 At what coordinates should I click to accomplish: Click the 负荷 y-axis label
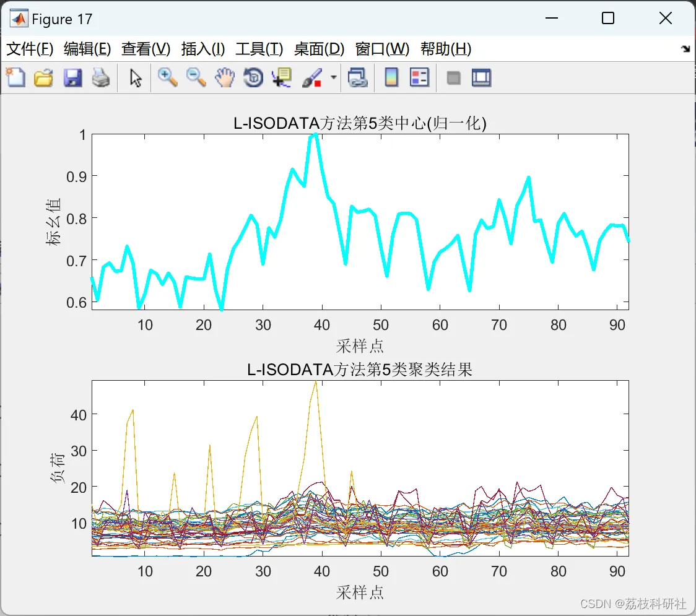(x=57, y=468)
